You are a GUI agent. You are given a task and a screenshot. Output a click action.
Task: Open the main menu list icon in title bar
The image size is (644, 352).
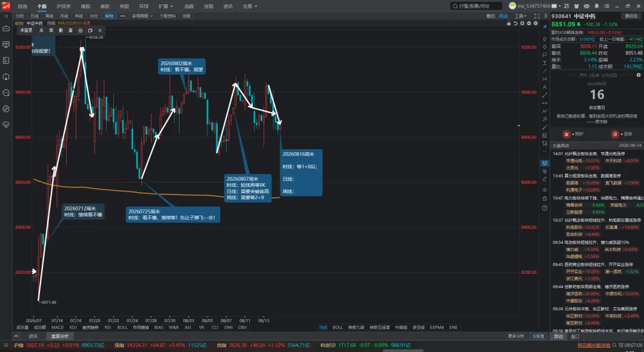pyautogui.click(x=606, y=6)
